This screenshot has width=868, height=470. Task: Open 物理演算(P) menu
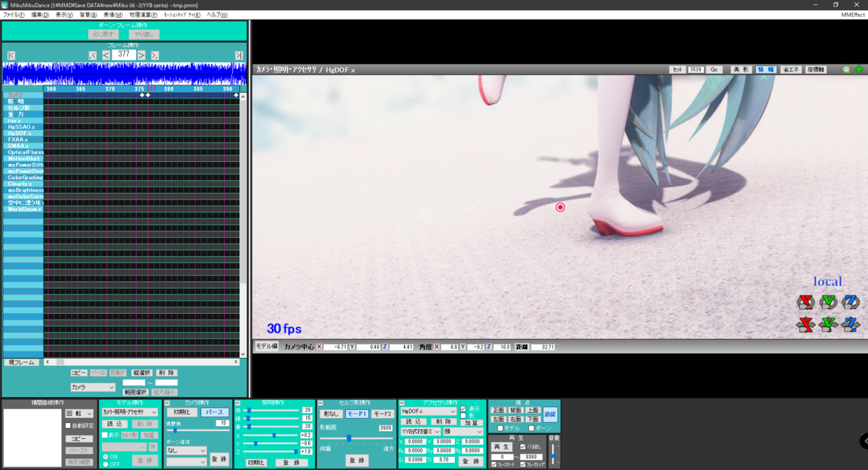coord(145,14)
